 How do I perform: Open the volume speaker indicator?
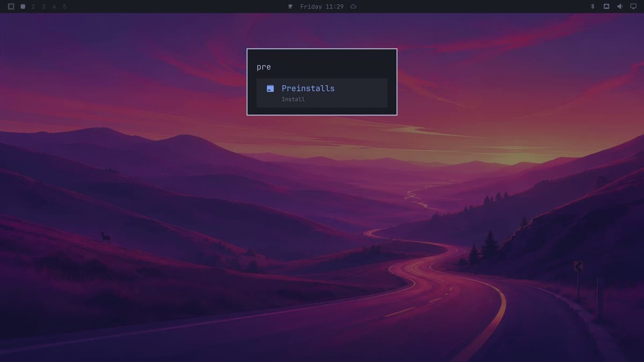(620, 6)
